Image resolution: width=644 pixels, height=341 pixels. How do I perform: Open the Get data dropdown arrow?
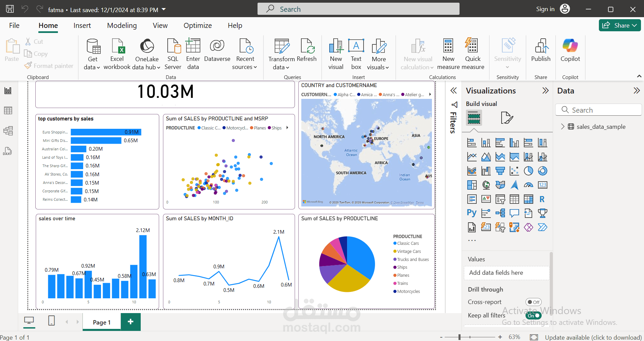tap(98, 68)
